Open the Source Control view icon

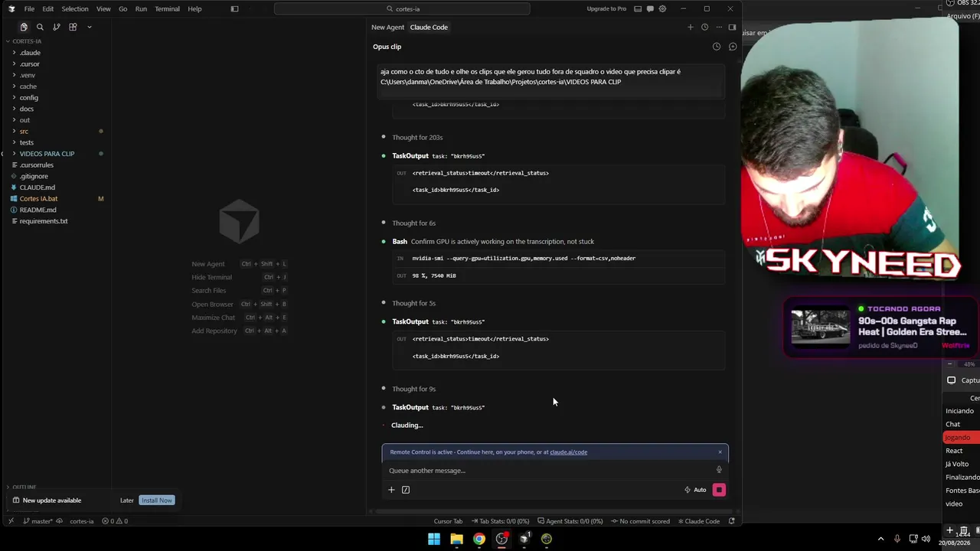click(56, 27)
